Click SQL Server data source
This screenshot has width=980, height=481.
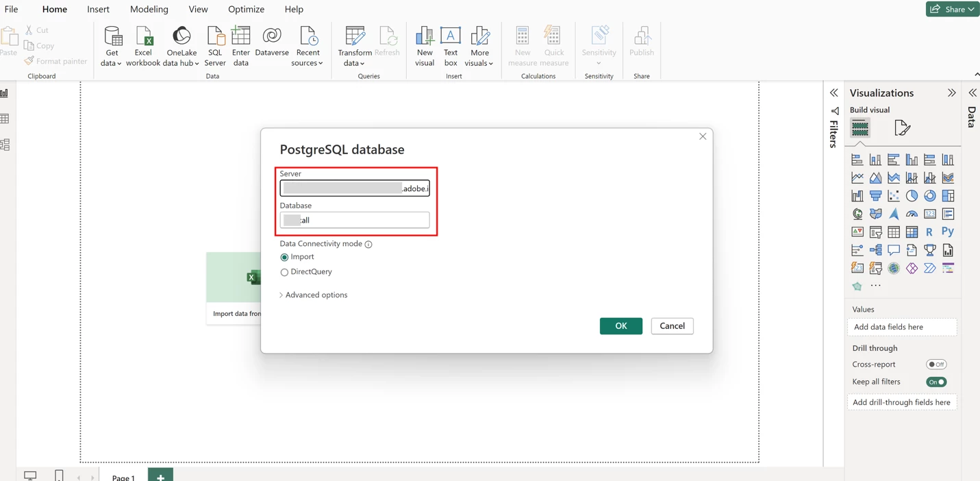(215, 47)
